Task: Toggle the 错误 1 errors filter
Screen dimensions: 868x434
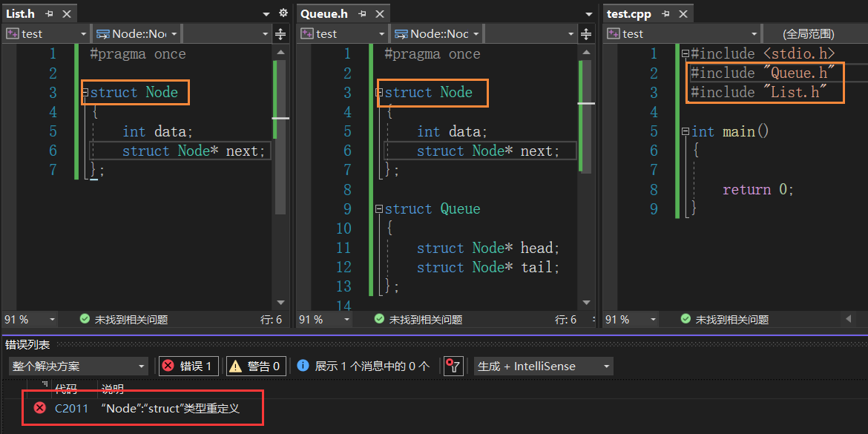Action: coord(188,366)
